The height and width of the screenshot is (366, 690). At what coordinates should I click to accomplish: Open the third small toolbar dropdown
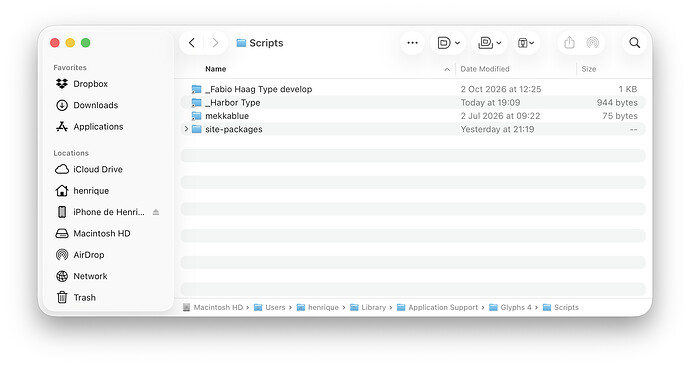526,43
